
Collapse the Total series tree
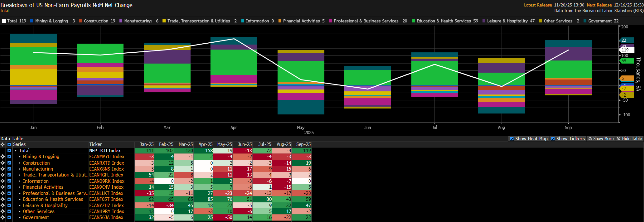click(x=16, y=151)
